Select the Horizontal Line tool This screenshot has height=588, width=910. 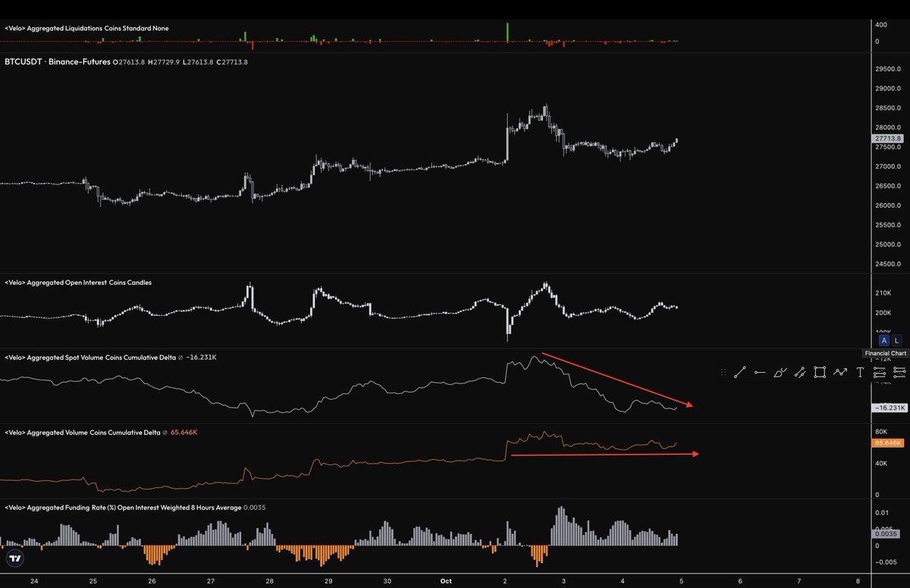click(760, 372)
